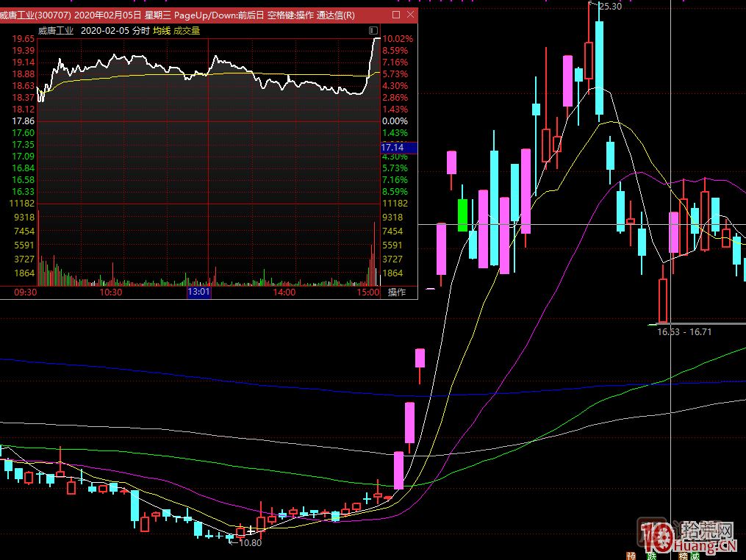Image resolution: width=746 pixels, height=560 pixels.
Task: Click the 2020-02-05 date in popup header
Action: coord(104,31)
